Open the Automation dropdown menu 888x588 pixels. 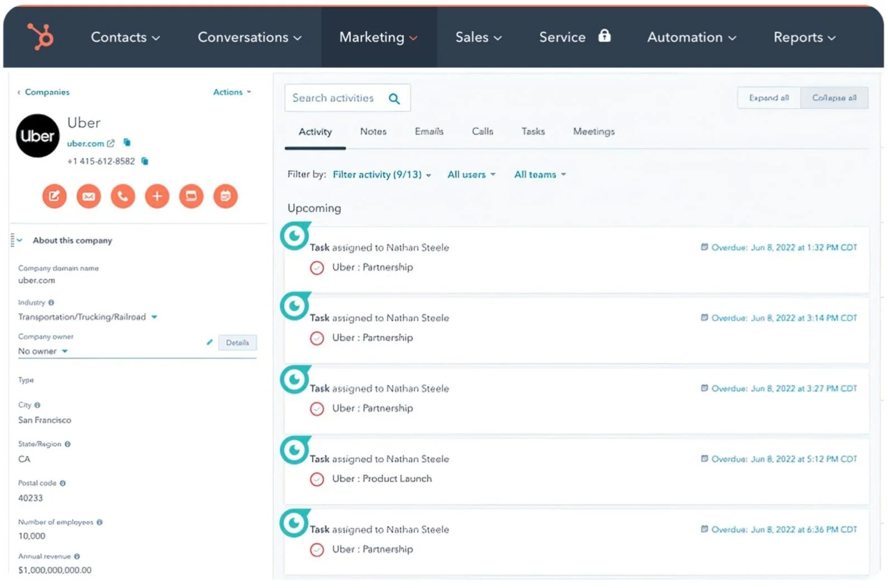coord(691,37)
